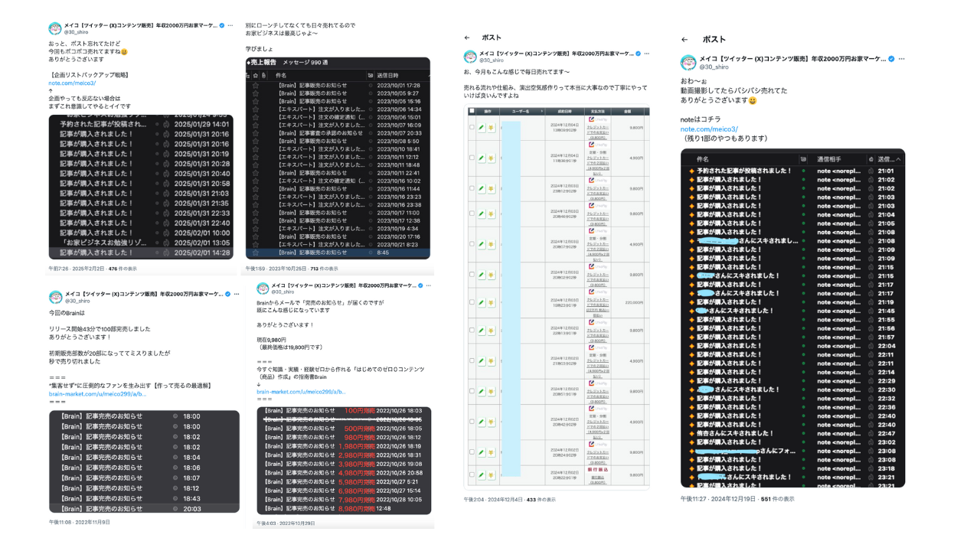Star the 2023/10/01 17:28 mail row
The height and width of the screenshot is (551, 980).
[x=256, y=85]
